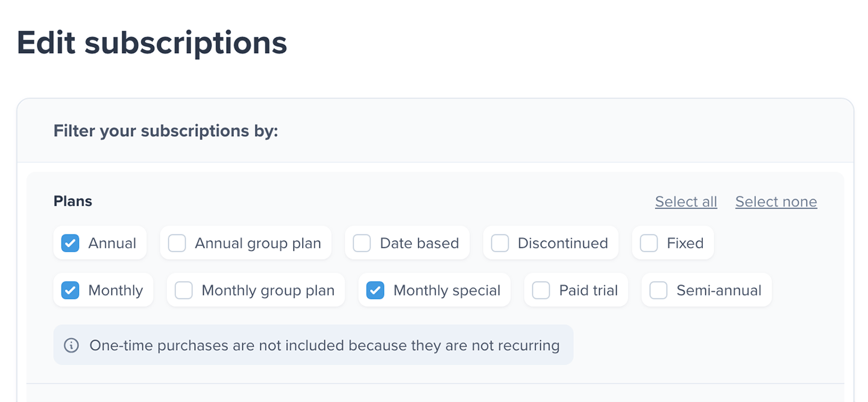Viewport: 868px width, 402px height.
Task: Click the Edit subscriptions heading
Action: pyautogui.click(x=152, y=43)
